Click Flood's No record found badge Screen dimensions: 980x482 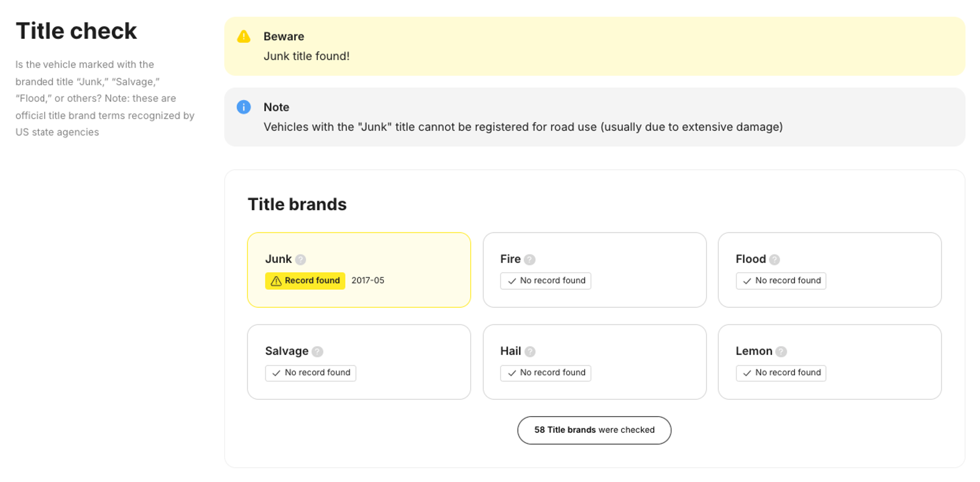tap(781, 281)
